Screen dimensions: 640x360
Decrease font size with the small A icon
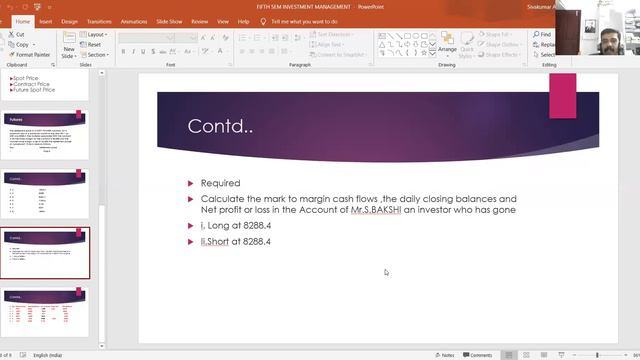[212, 38]
